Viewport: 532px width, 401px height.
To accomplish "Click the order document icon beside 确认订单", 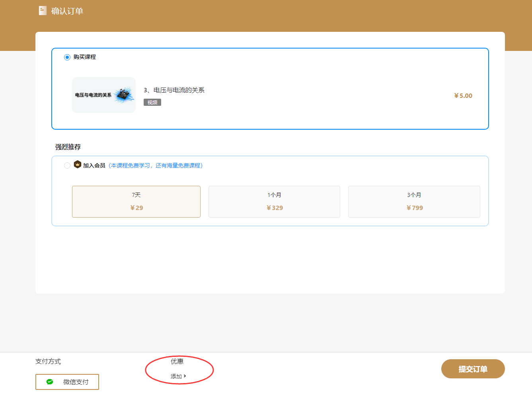I will [43, 11].
